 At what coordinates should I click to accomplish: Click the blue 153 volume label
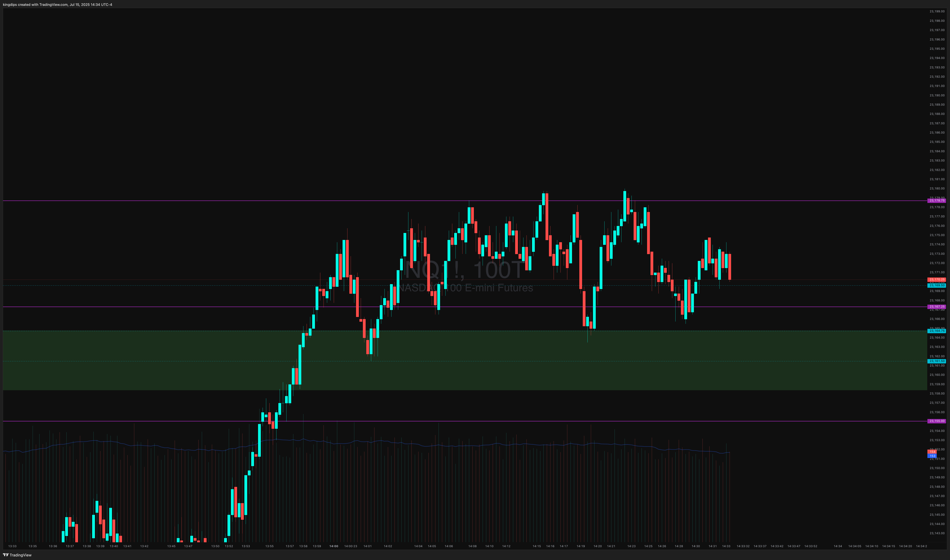pos(932,456)
